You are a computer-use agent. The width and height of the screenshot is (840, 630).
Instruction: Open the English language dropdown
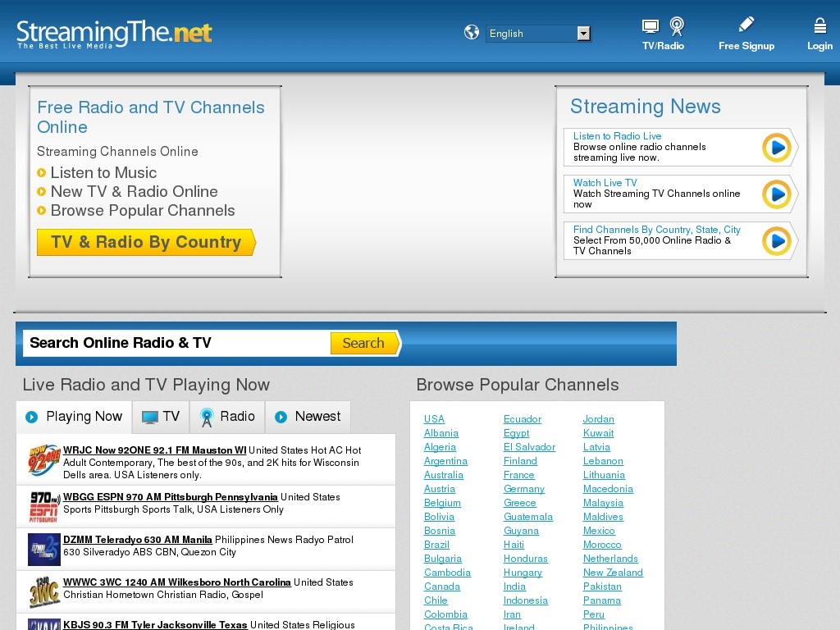(538, 33)
